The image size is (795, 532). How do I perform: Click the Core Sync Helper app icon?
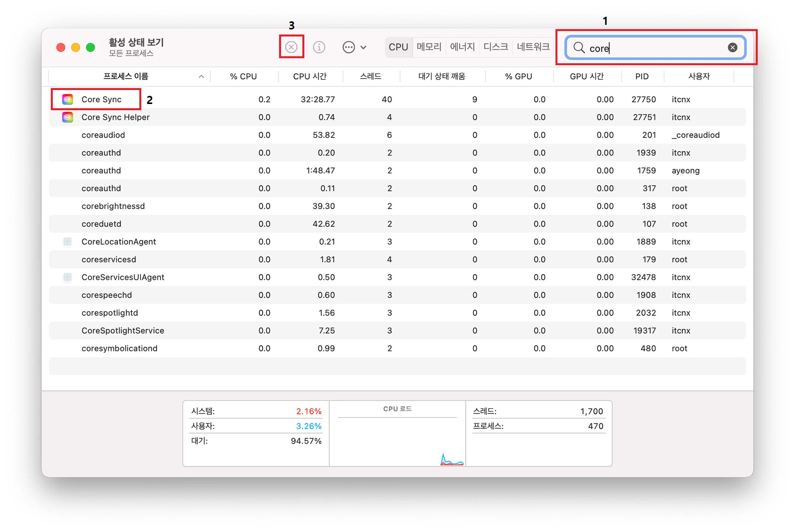tap(68, 117)
